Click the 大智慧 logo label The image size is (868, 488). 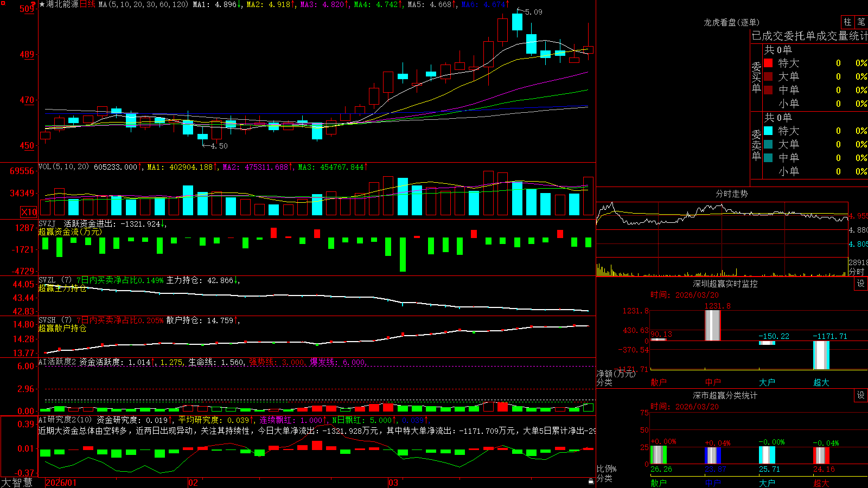pos(17,483)
